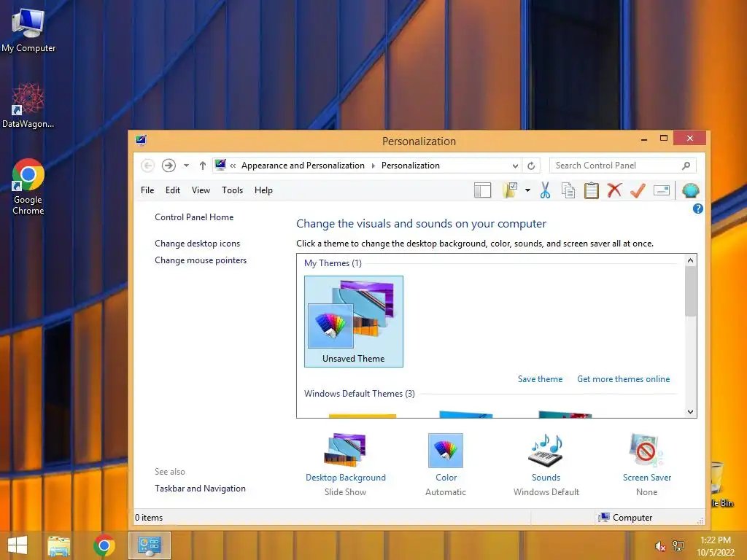Open Desktop Background settings icon
This screenshot has width=747, height=560.
coord(345,450)
